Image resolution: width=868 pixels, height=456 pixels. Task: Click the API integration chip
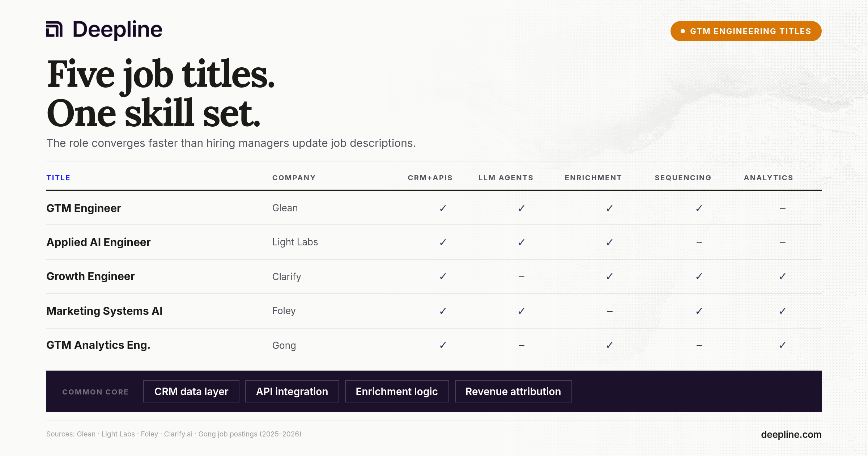coord(292,391)
